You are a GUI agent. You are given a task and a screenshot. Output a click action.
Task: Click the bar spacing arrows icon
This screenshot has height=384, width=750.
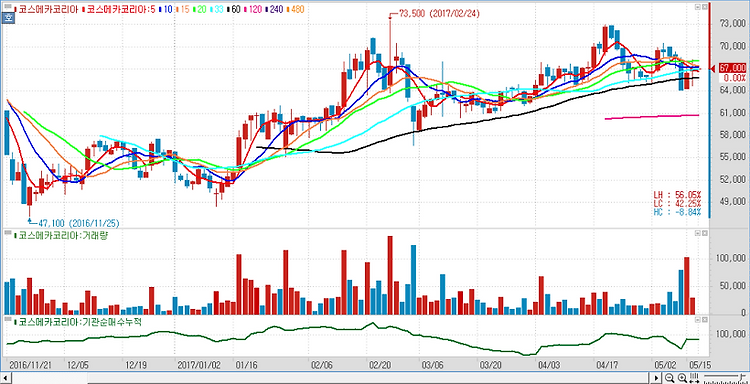pos(694,377)
